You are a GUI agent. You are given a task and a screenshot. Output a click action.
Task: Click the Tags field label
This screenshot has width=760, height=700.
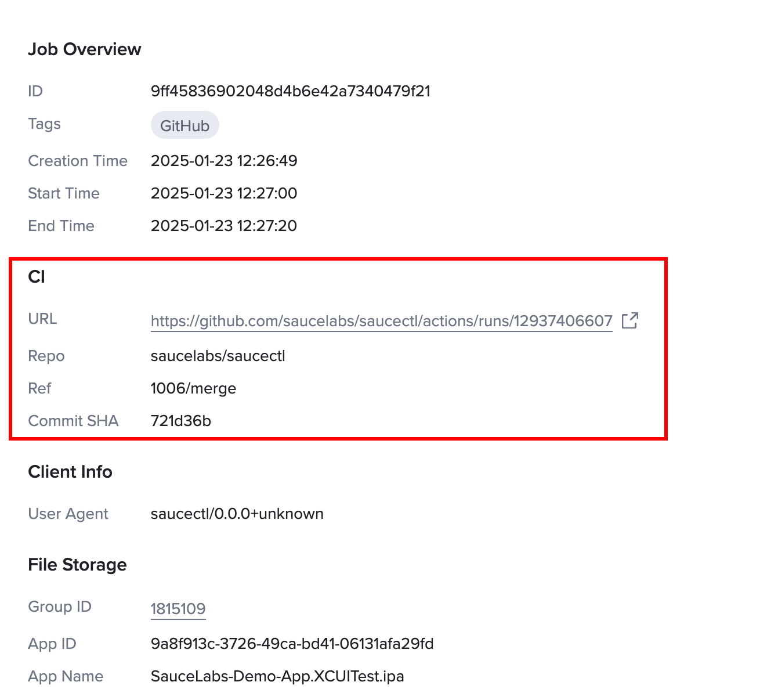tap(44, 124)
